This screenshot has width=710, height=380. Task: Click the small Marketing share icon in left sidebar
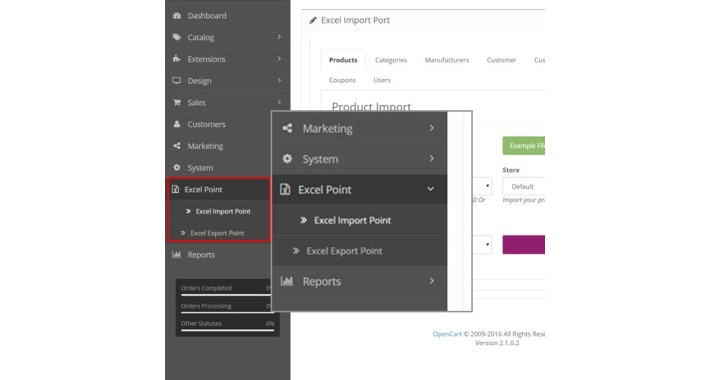point(177,146)
